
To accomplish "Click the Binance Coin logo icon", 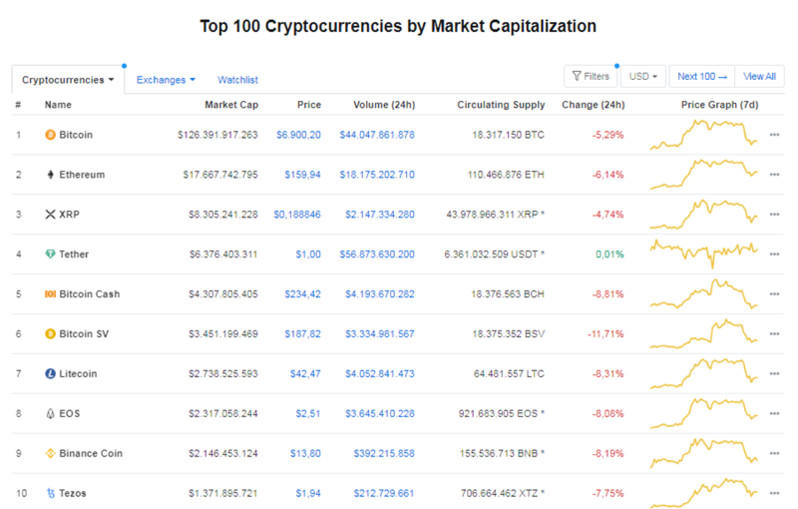I will pos(50,453).
